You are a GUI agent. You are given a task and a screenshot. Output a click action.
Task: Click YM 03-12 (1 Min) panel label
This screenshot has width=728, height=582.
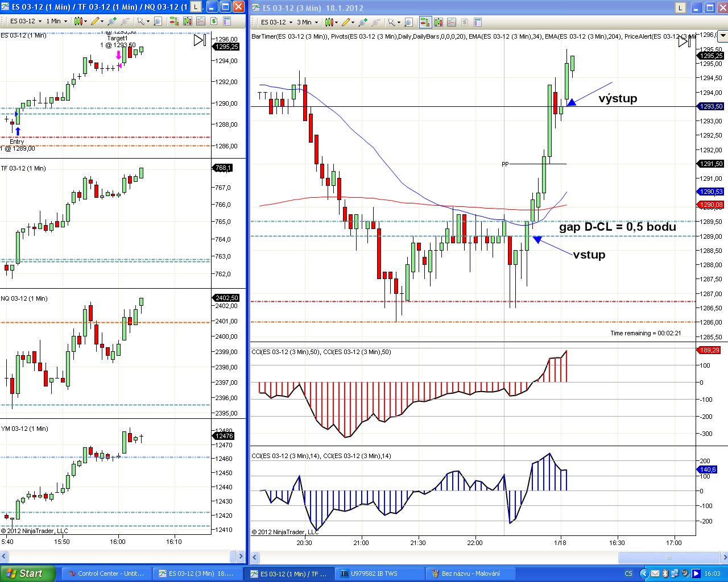24,429
